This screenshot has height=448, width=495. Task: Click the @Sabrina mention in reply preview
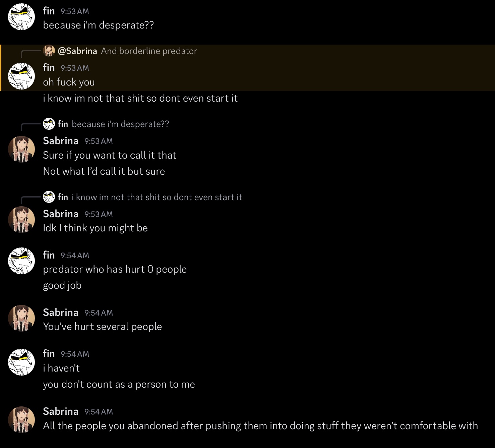pyautogui.click(x=77, y=51)
